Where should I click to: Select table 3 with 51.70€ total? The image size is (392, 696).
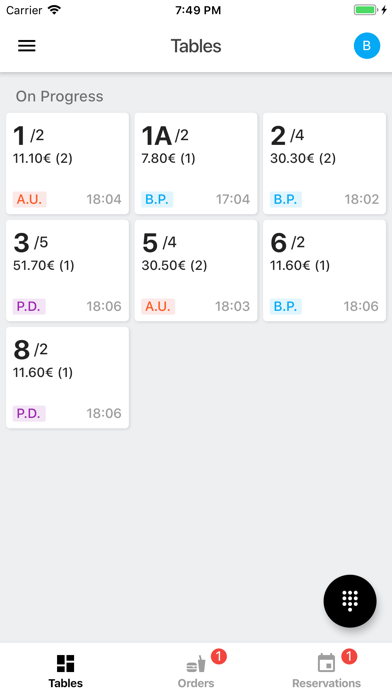point(67,270)
